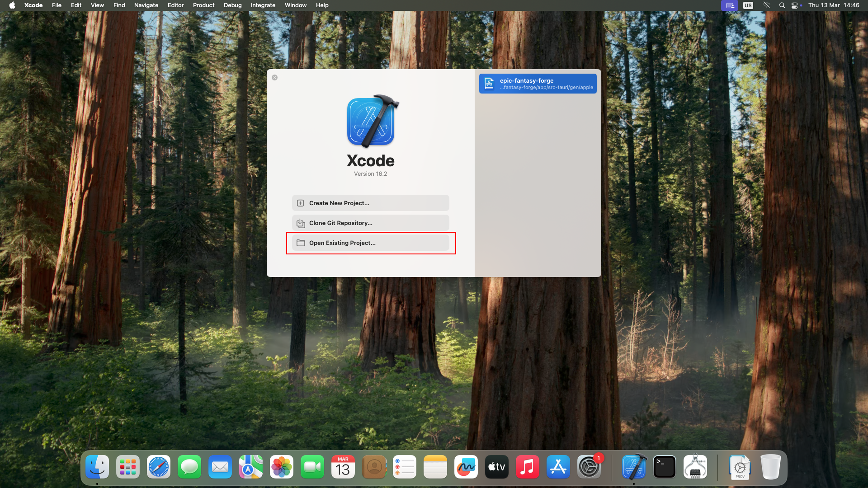868x488 pixels.
Task: Open Spotlight search magnifier
Action: 782,5
